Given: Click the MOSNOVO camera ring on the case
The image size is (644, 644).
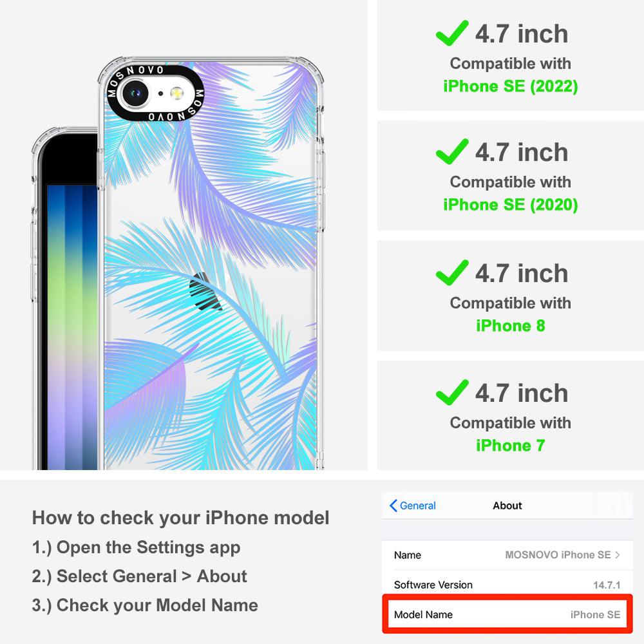Looking at the screenshot, I should 155,93.
